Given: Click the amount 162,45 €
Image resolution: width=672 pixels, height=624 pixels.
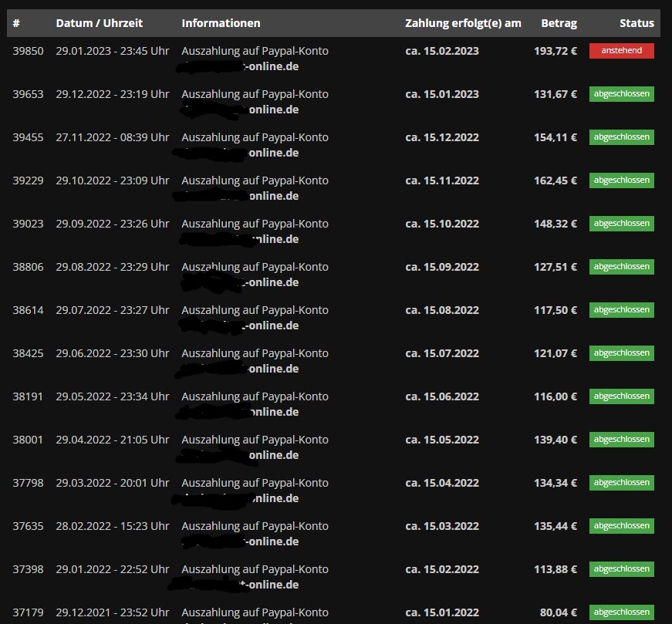Looking at the screenshot, I should coord(555,180).
